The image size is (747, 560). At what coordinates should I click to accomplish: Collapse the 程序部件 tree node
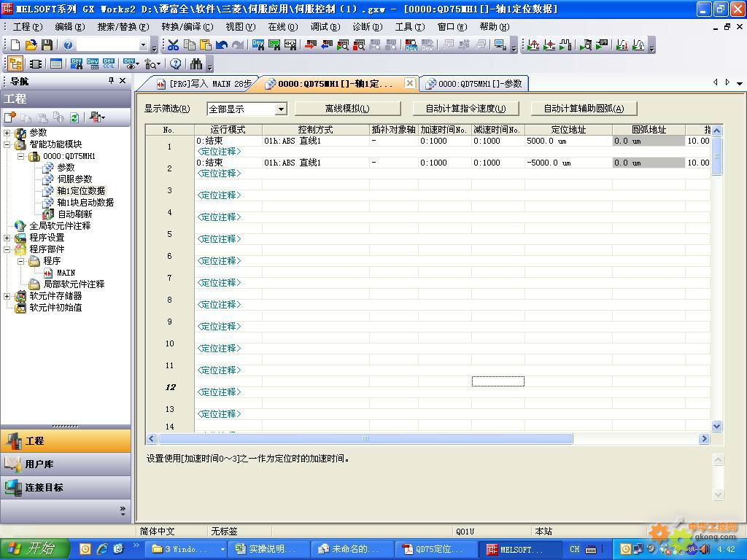[7, 249]
